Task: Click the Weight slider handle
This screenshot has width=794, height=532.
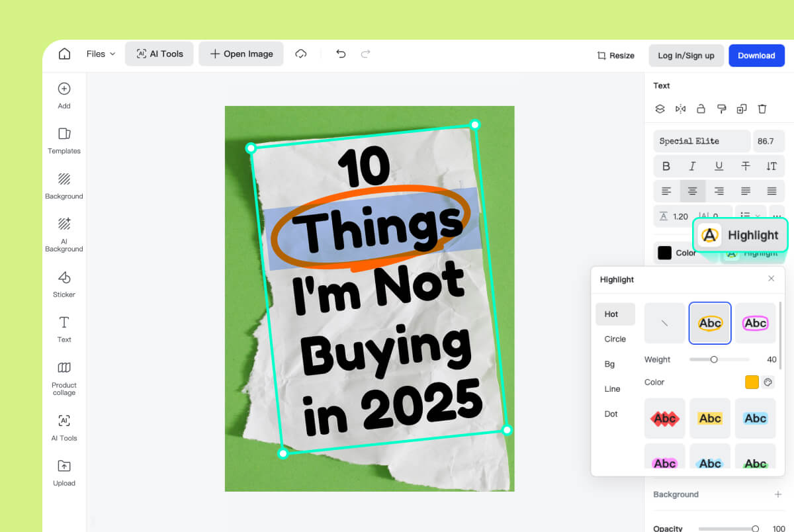Action: pos(713,359)
